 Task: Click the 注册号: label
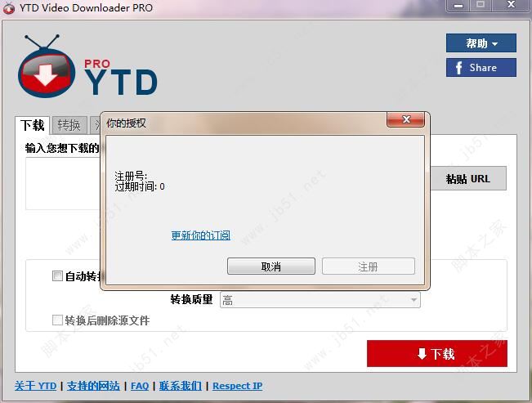(131, 177)
